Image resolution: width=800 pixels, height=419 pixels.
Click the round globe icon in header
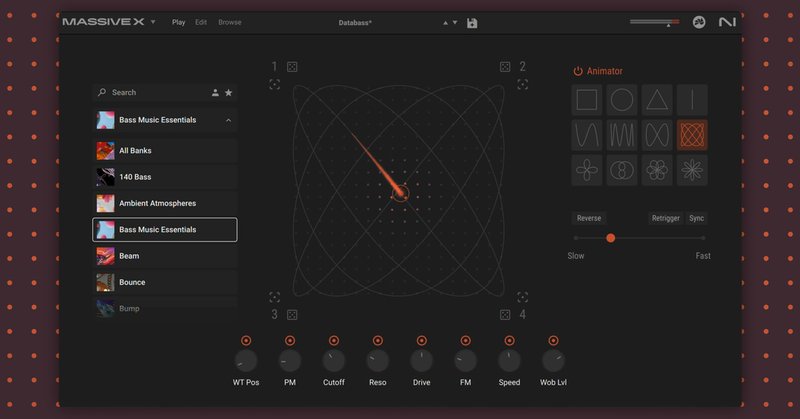[699, 22]
